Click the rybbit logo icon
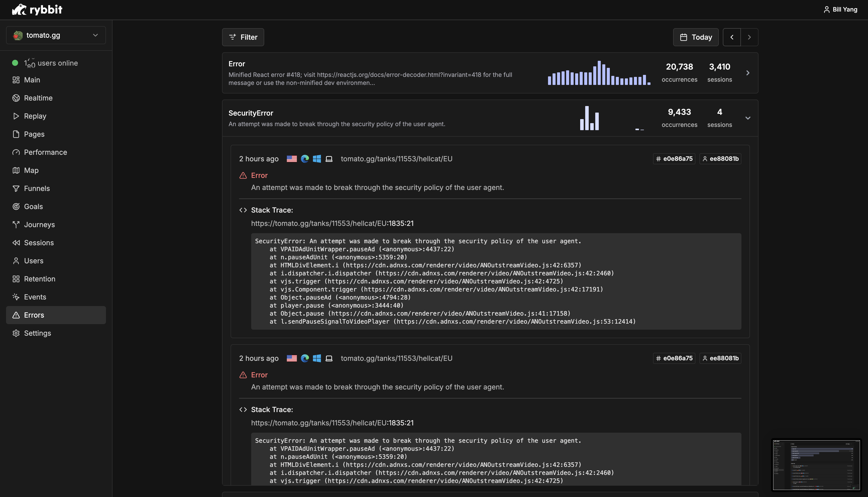 coord(19,10)
